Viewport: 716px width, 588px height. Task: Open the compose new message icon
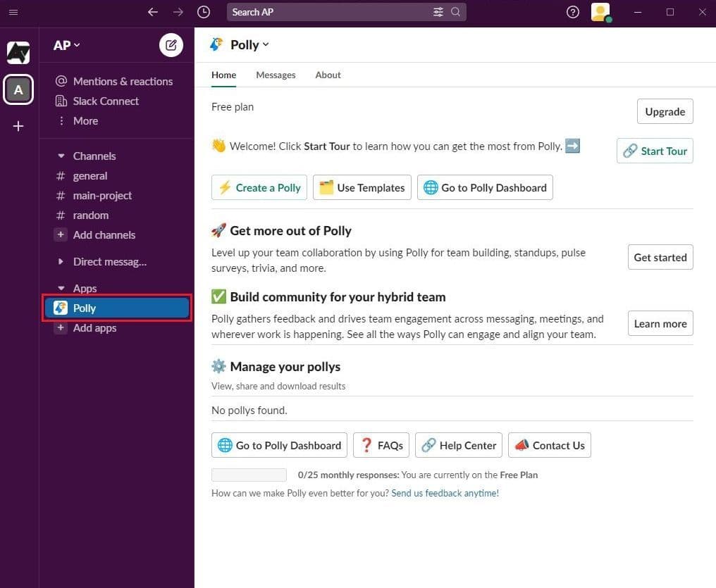point(171,44)
